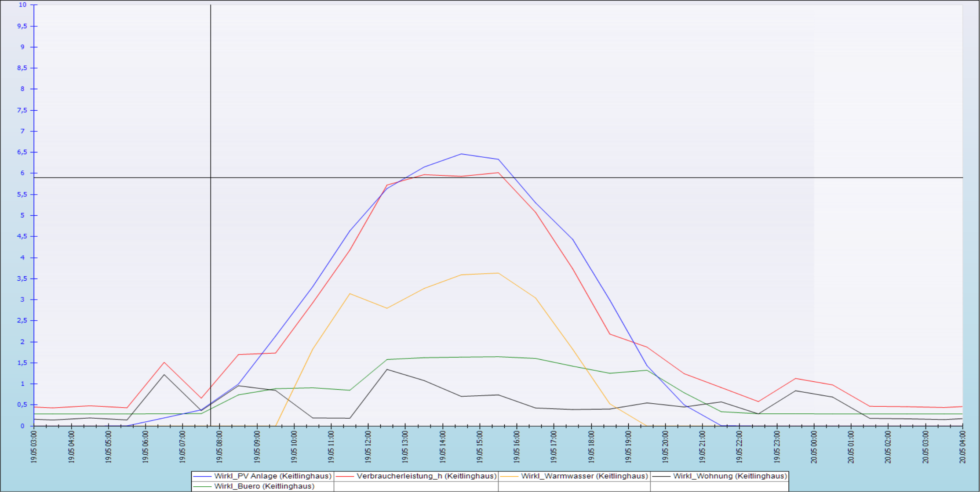Select the Wirkl_Buero (Keitlinghaus) legend entry
This screenshot has height=492, width=980.
click(x=262, y=486)
